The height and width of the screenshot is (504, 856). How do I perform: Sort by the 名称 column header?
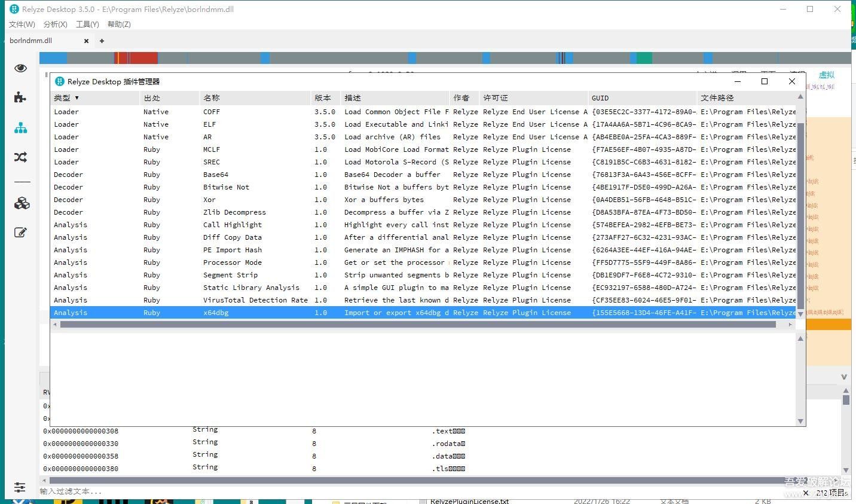255,97
